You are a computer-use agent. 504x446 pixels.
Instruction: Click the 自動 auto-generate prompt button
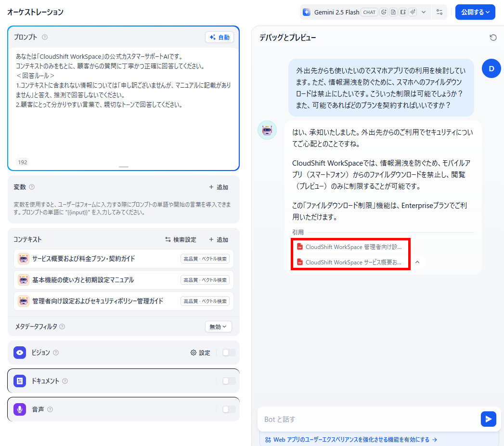220,37
